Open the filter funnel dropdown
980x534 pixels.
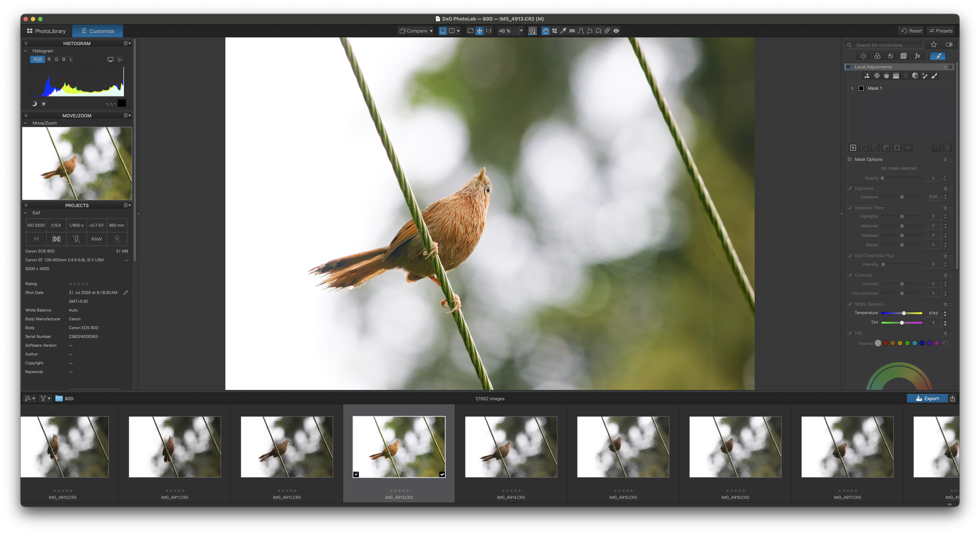[45, 398]
